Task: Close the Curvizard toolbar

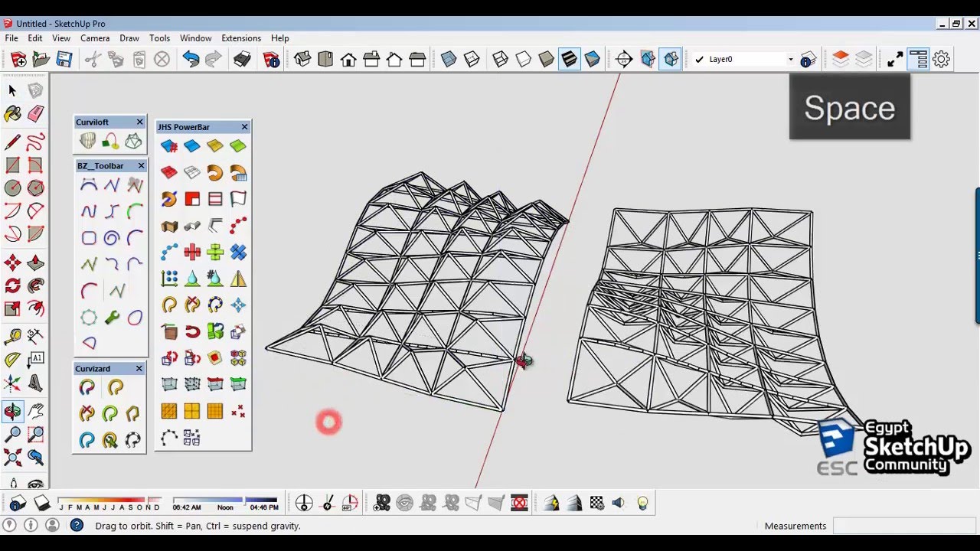Action: click(139, 369)
